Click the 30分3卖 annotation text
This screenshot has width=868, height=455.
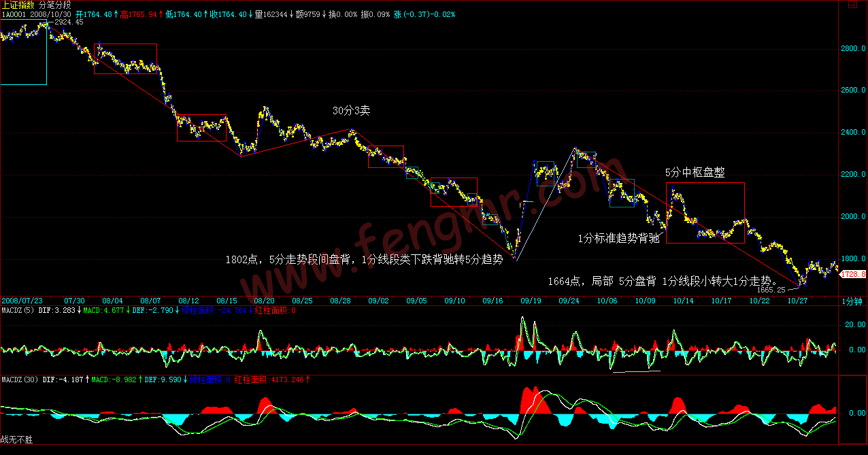(351, 110)
